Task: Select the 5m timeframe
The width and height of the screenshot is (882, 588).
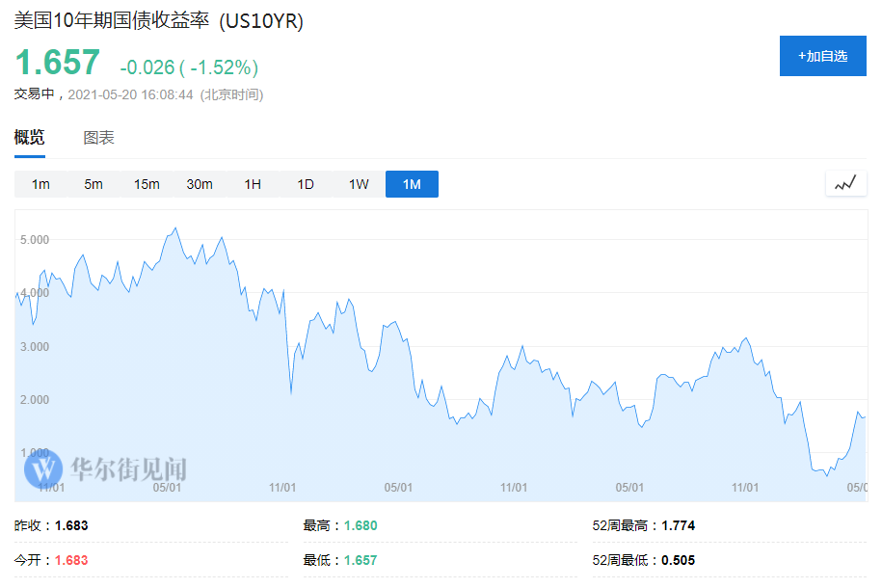Action: [94, 184]
